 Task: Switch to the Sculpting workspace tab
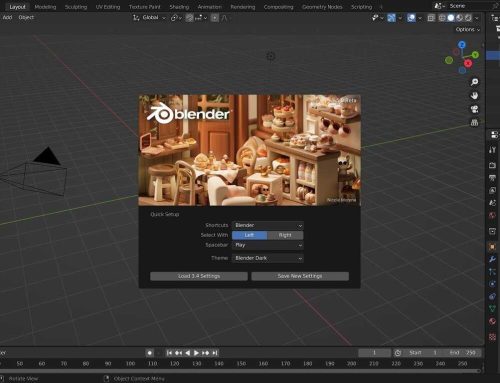(x=76, y=7)
